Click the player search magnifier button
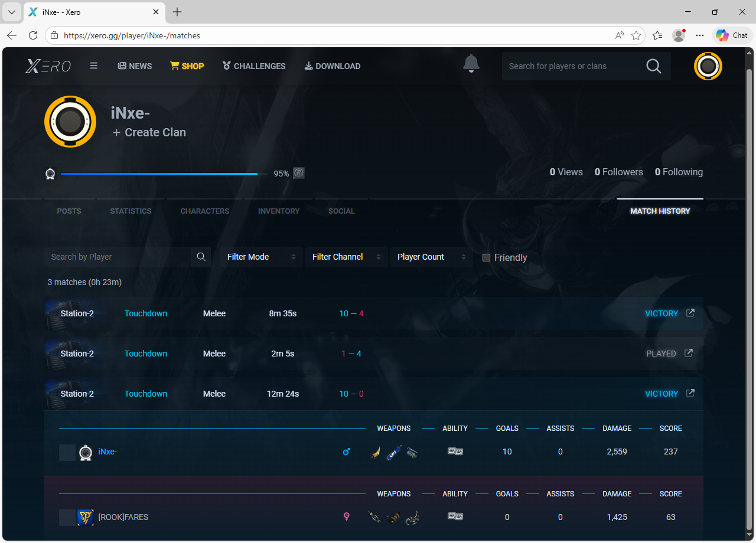The image size is (756, 543). 201,257
